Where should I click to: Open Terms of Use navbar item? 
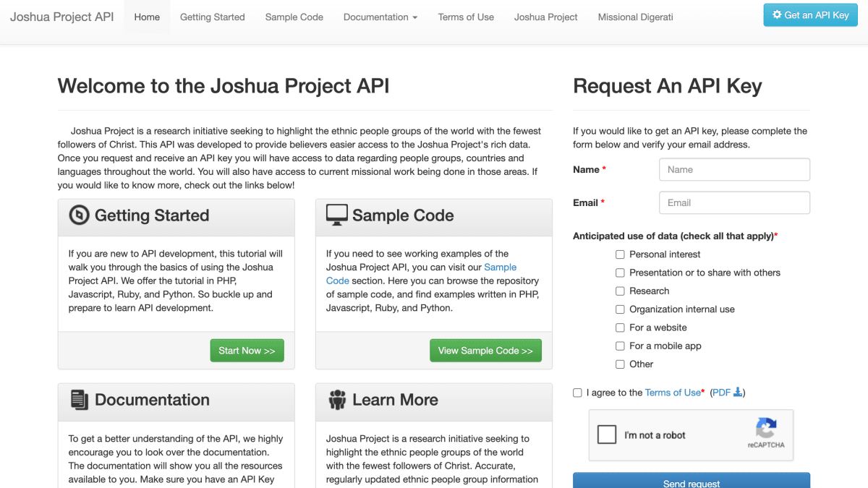(x=466, y=17)
